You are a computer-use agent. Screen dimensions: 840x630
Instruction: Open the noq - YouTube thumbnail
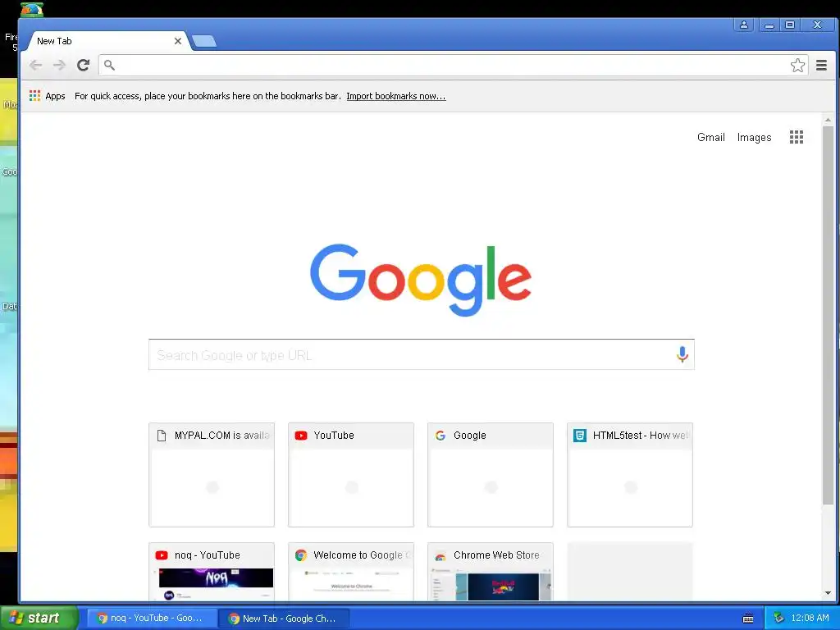(x=212, y=572)
